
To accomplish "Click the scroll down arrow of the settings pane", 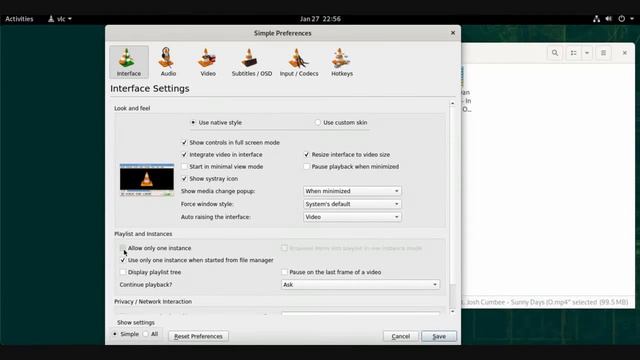I will click(452, 311).
